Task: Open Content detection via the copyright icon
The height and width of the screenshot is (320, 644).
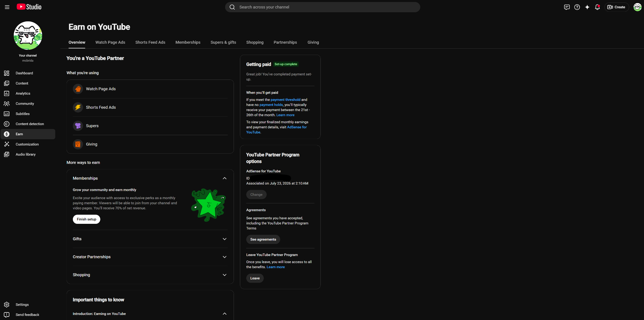Action: (7, 124)
